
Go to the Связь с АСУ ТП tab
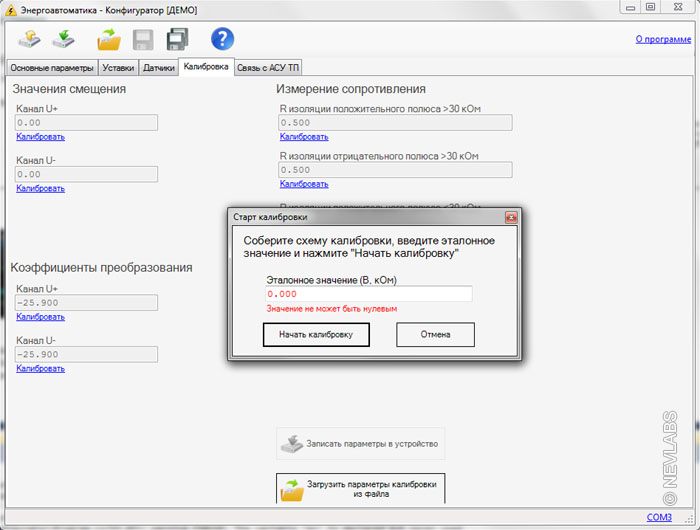267,68
